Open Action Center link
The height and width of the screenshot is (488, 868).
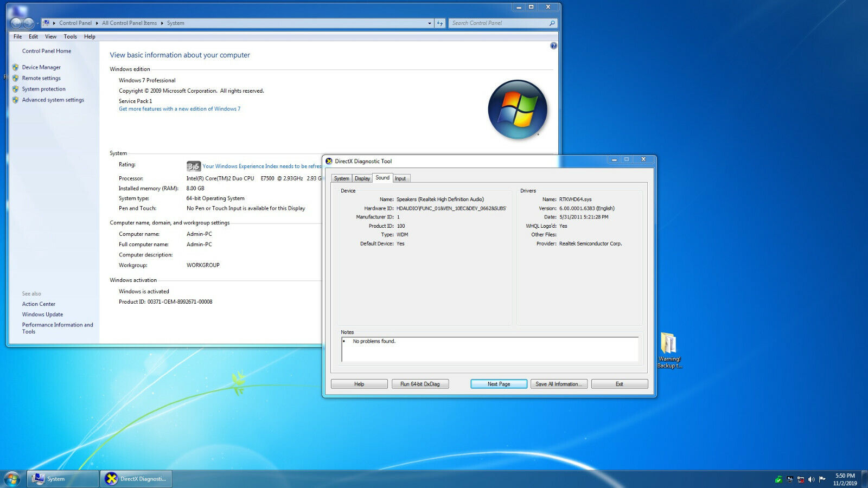[39, 304]
